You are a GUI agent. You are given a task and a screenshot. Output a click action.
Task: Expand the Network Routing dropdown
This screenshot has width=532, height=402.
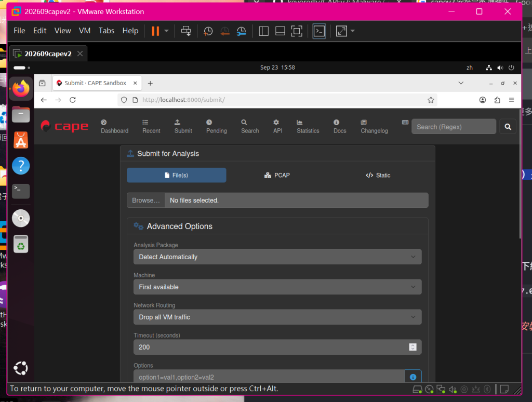[x=277, y=317]
